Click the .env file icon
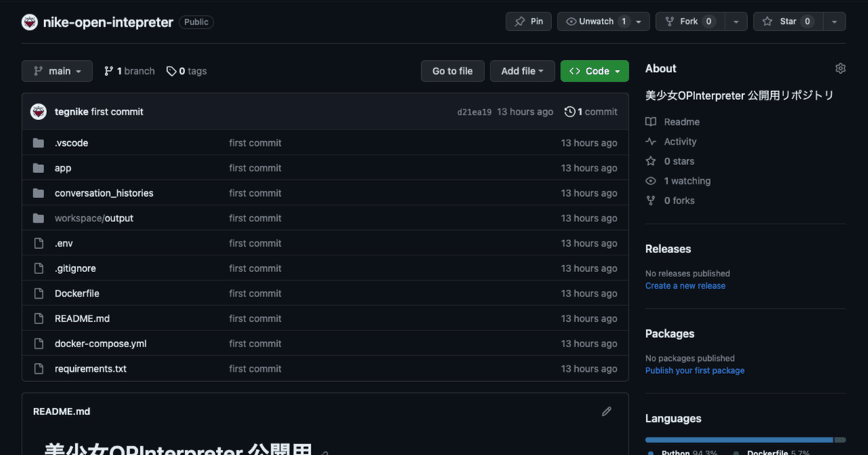Image resolution: width=868 pixels, height=455 pixels. point(38,243)
